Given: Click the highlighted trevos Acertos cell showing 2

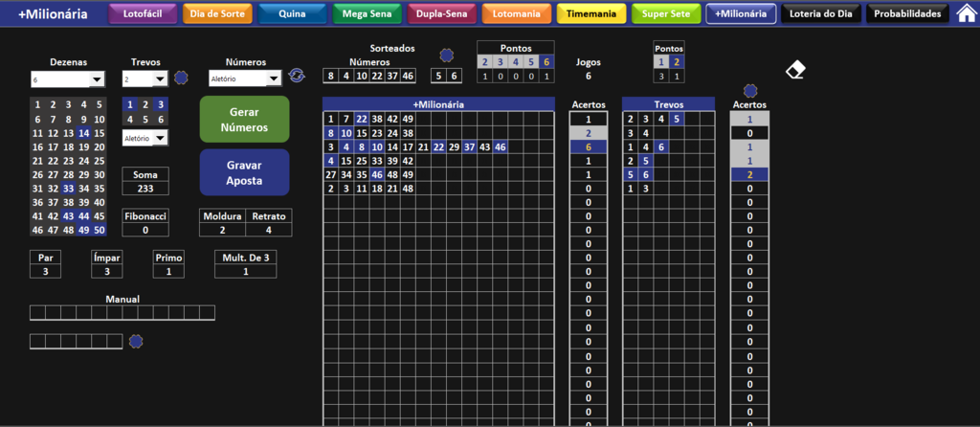Looking at the screenshot, I should (x=750, y=174).
